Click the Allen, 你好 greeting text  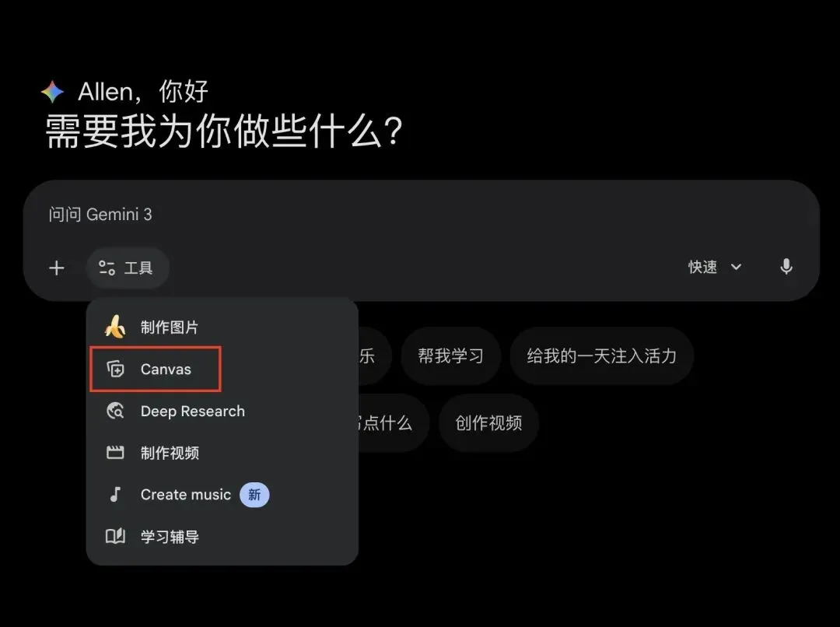[143, 92]
